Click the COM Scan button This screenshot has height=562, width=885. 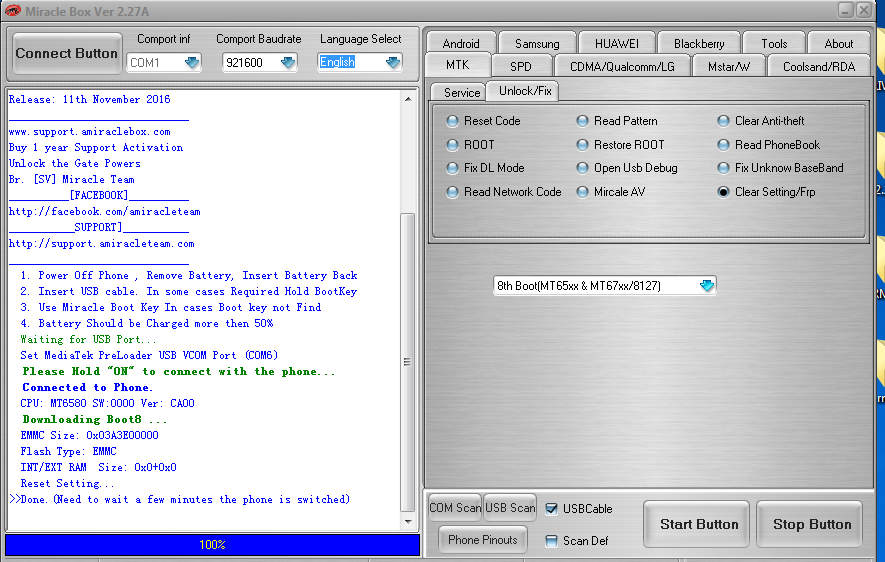pyautogui.click(x=455, y=507)
